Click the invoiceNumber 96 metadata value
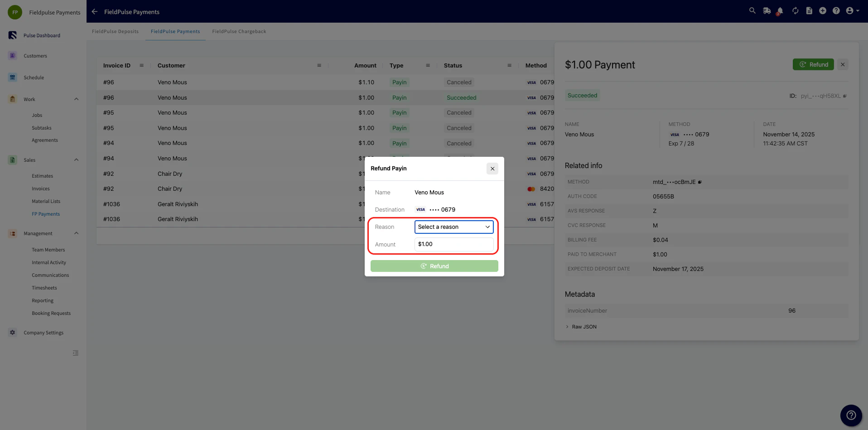868x430 pixels. 791,310
